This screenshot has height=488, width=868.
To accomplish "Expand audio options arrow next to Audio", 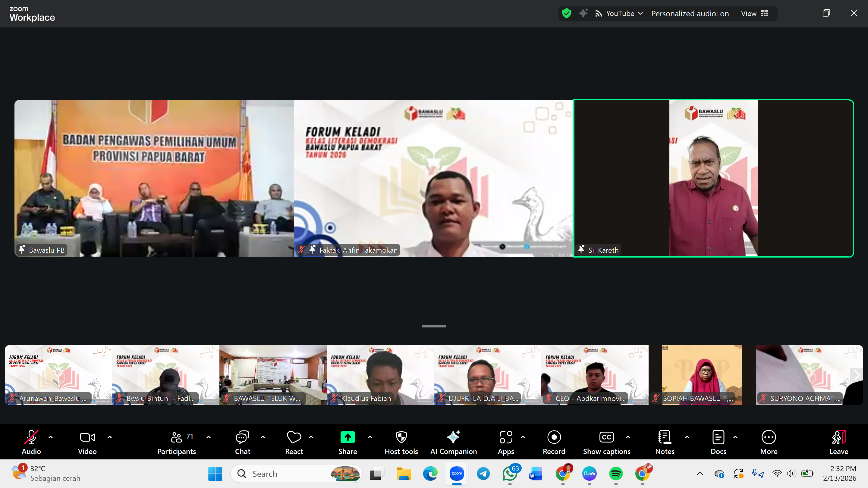I will click(x=51, y=437).
